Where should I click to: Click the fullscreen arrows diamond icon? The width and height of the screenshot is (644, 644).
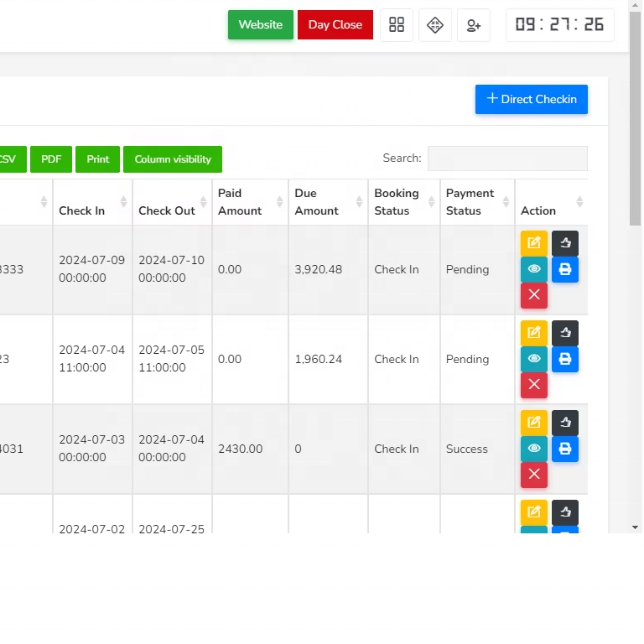(x=435, y=25)
